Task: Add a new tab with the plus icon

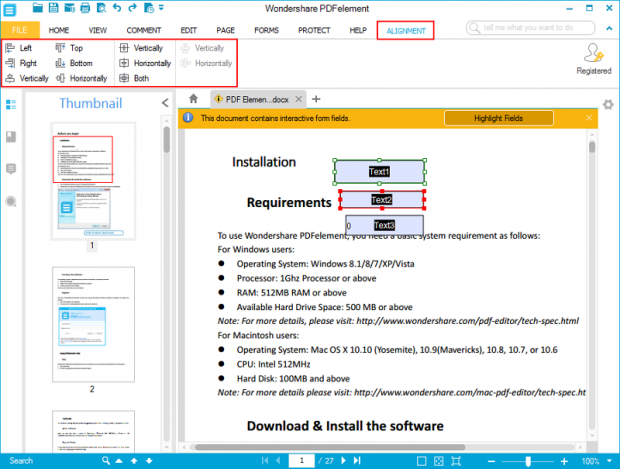Action: point(316,99)
